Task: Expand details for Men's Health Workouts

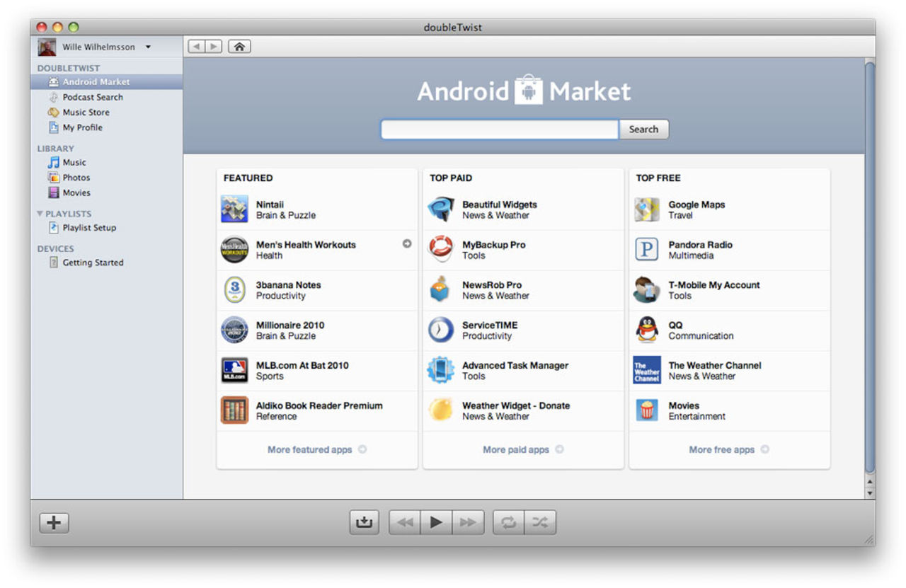Action: point(407,243)
